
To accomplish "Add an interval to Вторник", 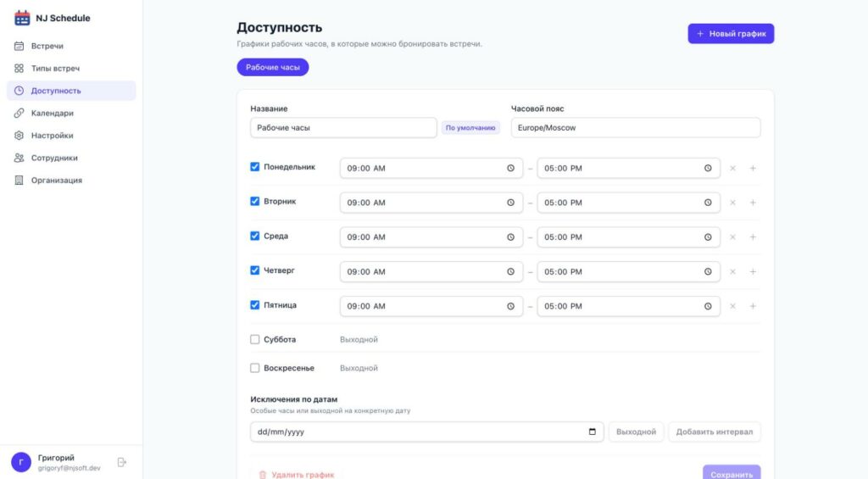I will [x=753, y=203].
